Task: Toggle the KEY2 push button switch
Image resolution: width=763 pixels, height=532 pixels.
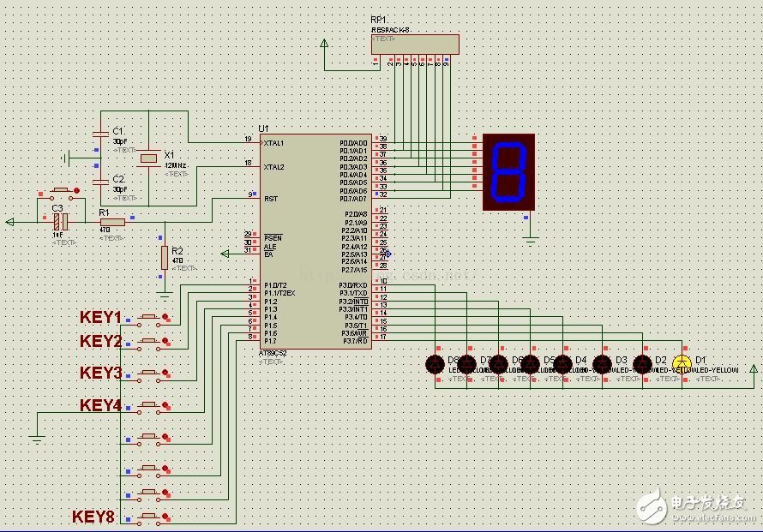Action: coord(153,343)
